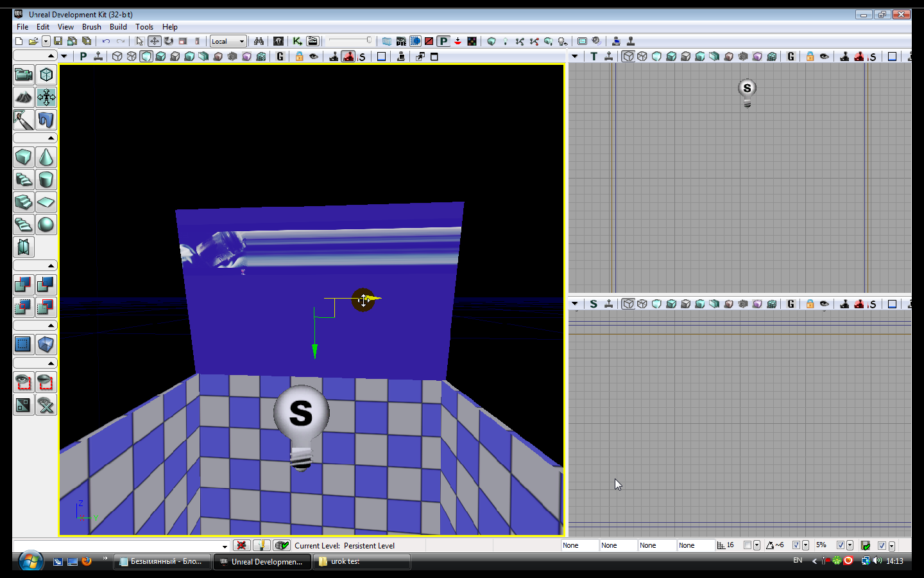
Task: Expand the perspective viewport options arrow
Action: [64, 57]
